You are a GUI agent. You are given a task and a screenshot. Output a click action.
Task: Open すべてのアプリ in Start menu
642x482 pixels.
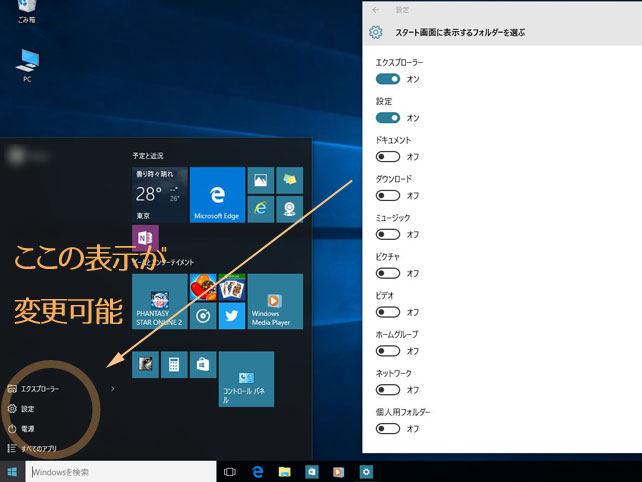(40, 448)
